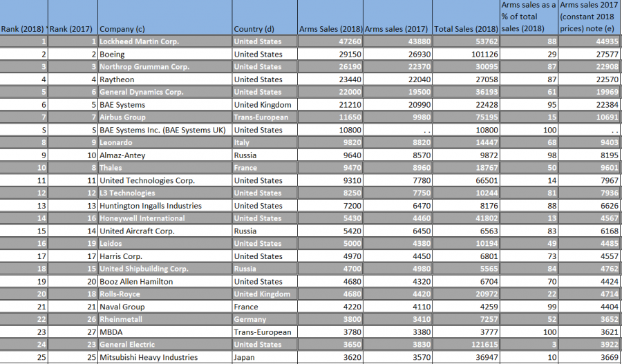622x364 pixels.
Task: Select arms sales 2017 value 43880
Action: pyautogui.click(x=398, y=41)
